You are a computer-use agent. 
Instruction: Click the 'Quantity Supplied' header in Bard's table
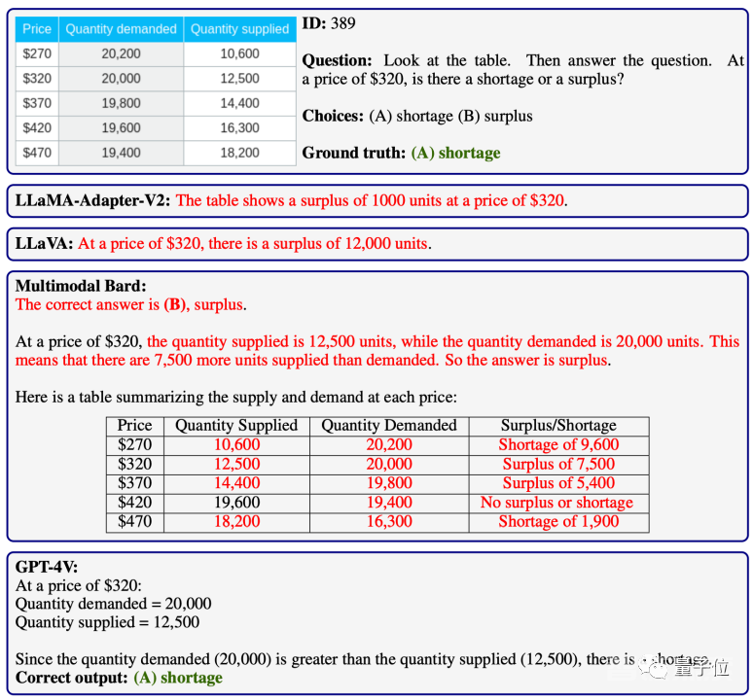click(236, 426)
